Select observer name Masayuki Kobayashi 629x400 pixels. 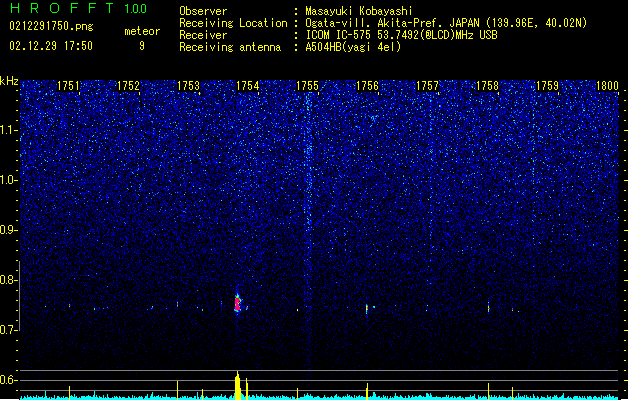click(359, 11)
